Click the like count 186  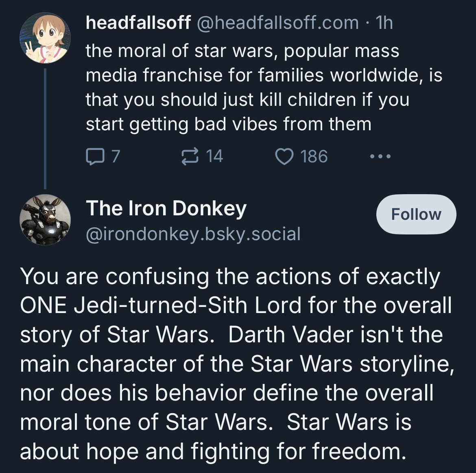coord(314,156)
